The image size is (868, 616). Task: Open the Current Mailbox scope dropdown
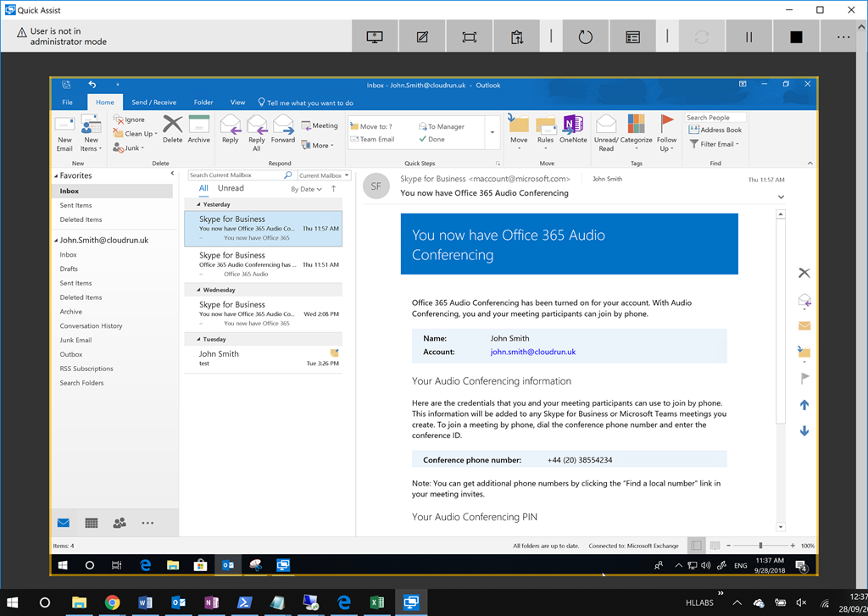point(322,175)
